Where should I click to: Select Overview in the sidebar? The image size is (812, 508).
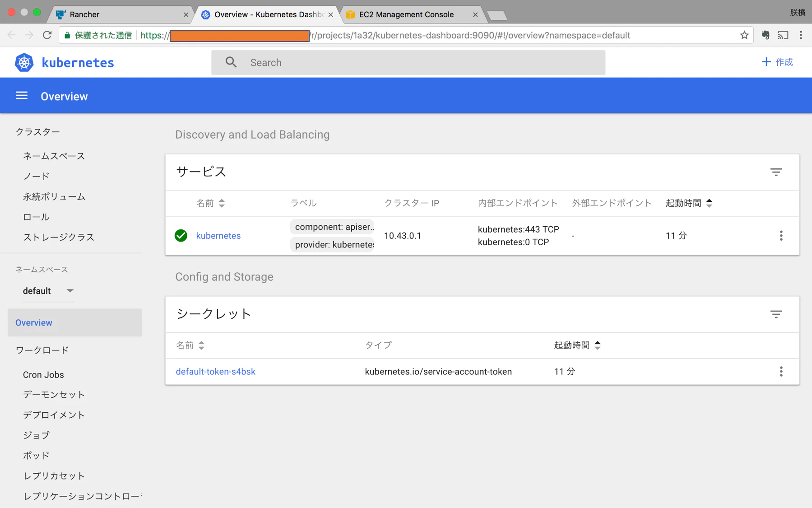tap(75, 322)
